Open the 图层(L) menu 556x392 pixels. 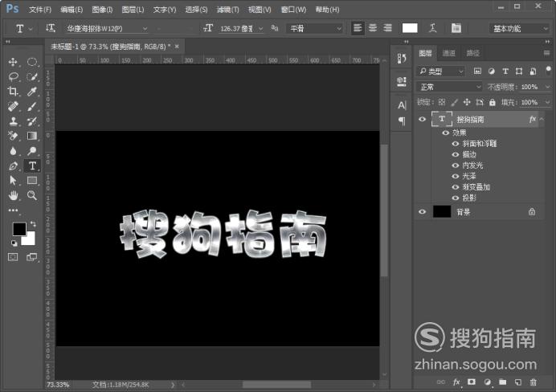133,10
